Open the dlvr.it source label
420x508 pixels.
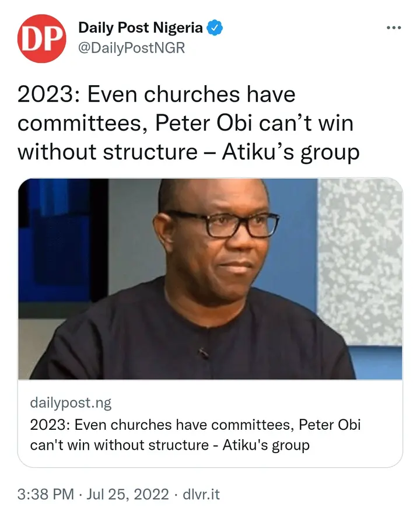(x=200, y=495)
